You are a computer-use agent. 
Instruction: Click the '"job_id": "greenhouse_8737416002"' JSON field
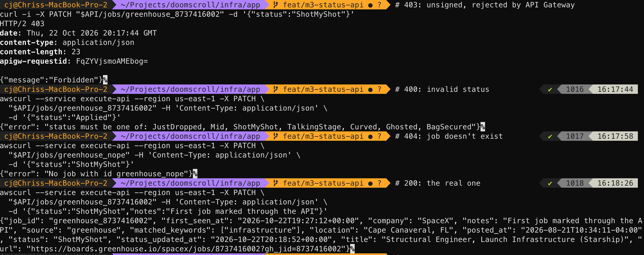click(x=78, y=221)
